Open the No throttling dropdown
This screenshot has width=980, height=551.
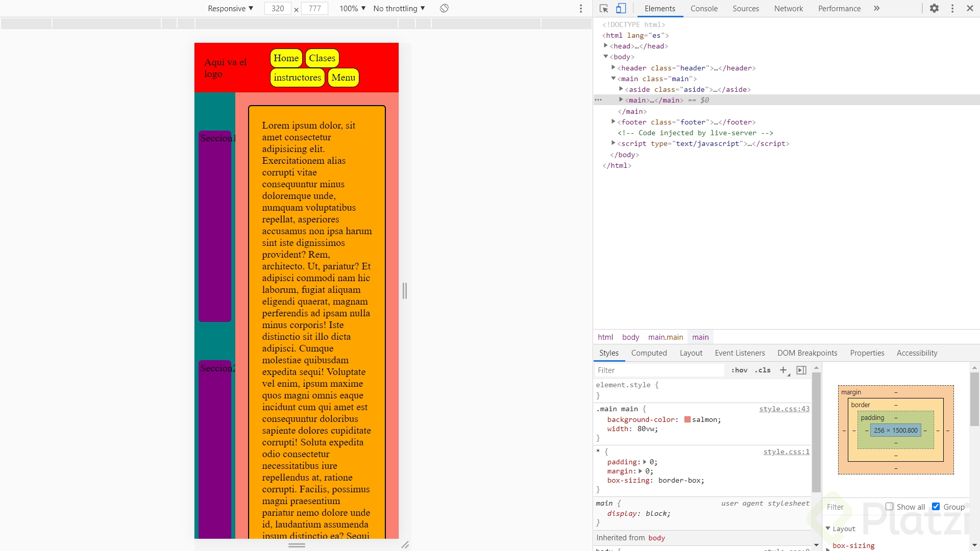(398, 8)
